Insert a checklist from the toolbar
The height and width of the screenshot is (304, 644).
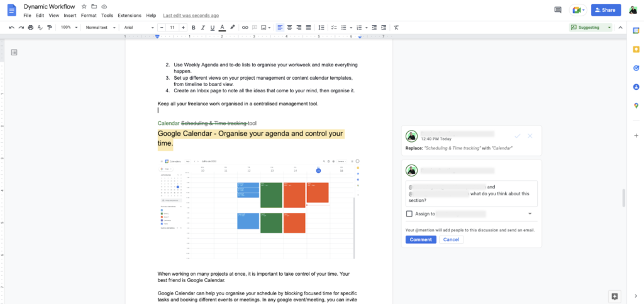[x=334, y=28]
